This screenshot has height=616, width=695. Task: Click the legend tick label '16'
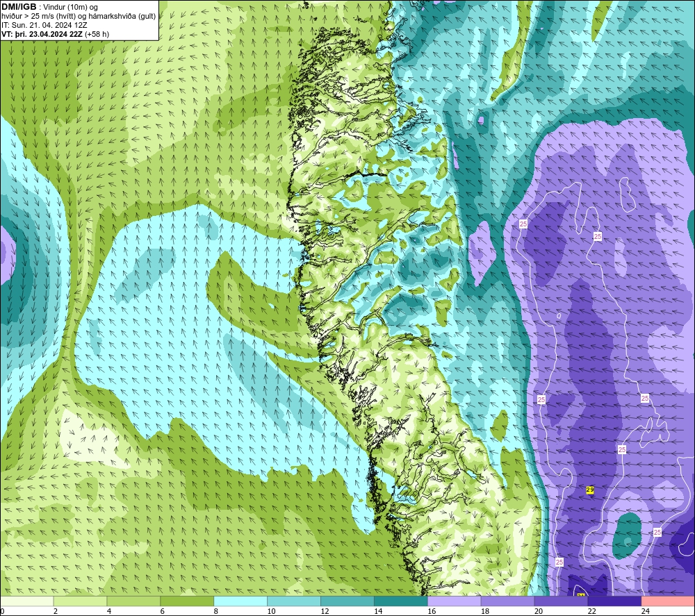[x=432, y=611]
